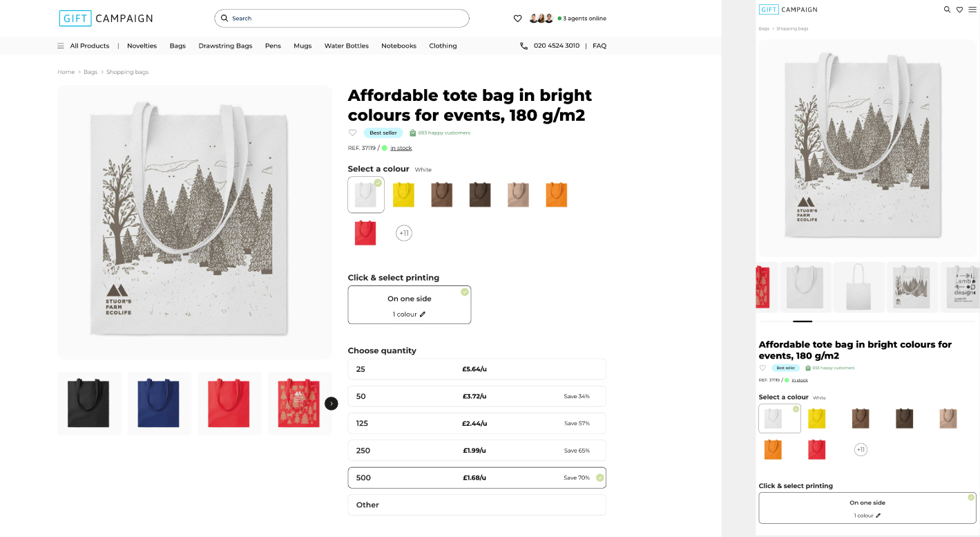The image size is (980, 537).
Task: Open the FAQ link
Action: pyautogui.click(x=599, y=46)
